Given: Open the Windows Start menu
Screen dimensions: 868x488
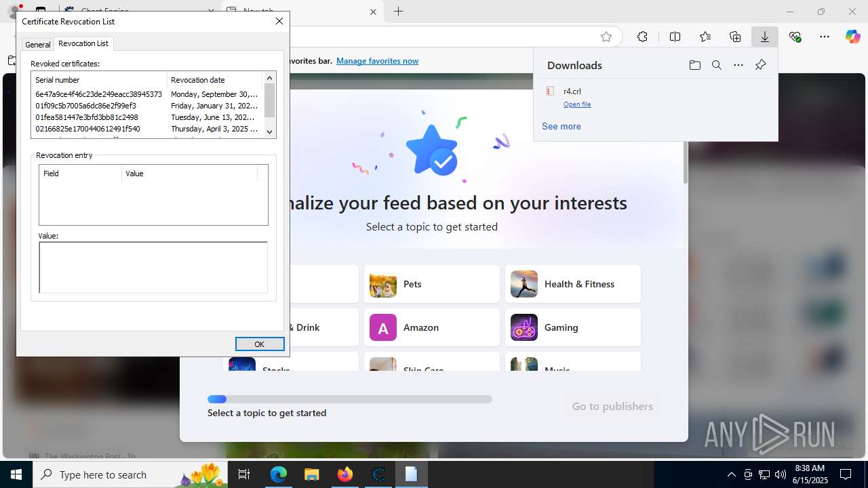Looking at the screenshot, I should pos(16,474).
